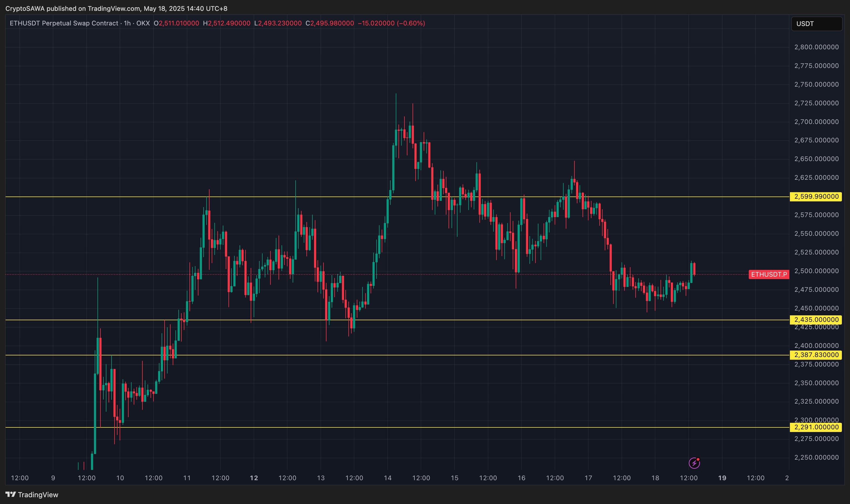Click the CryptoSAWA published on TradingView.com header
This screenshot has height=504, width=850.
(116, 8)
